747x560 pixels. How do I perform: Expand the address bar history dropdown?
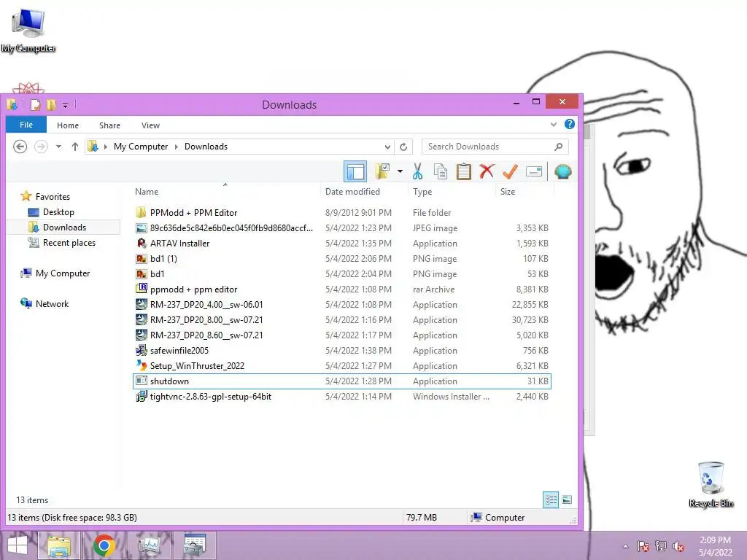coord(387,147)
